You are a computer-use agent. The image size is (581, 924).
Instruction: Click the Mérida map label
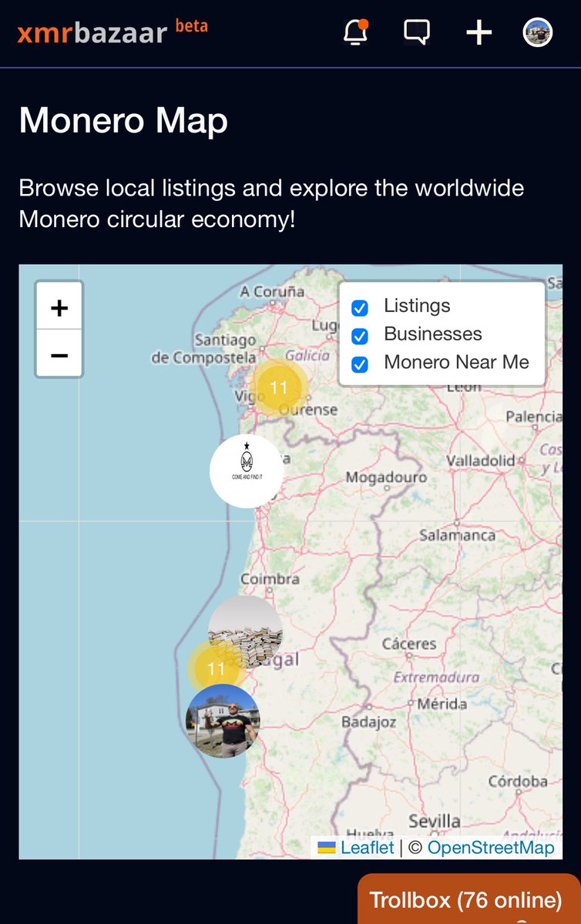click(442, 704)
